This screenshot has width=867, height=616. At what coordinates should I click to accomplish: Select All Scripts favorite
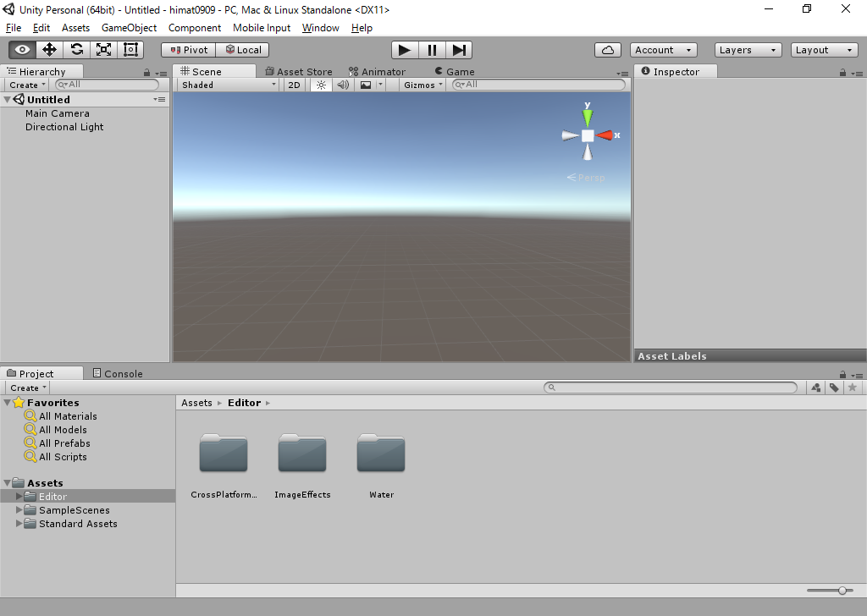(x=56, y=456)
